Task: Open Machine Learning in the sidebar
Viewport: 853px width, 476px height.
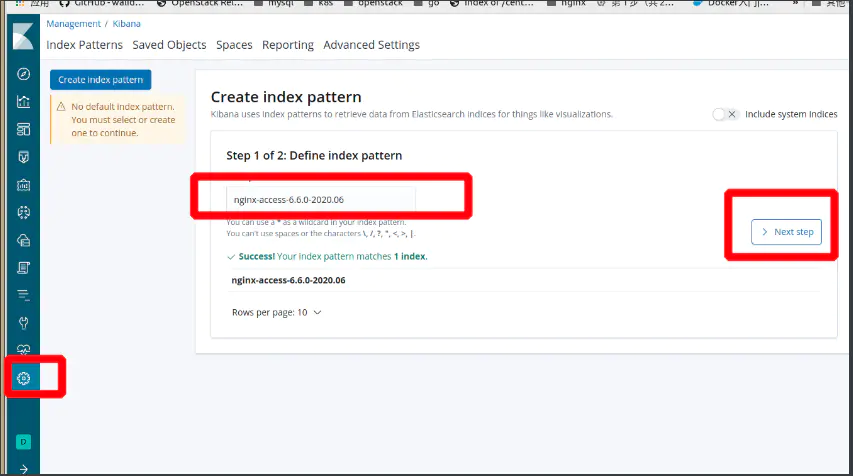Action: (x=23, y=213)
